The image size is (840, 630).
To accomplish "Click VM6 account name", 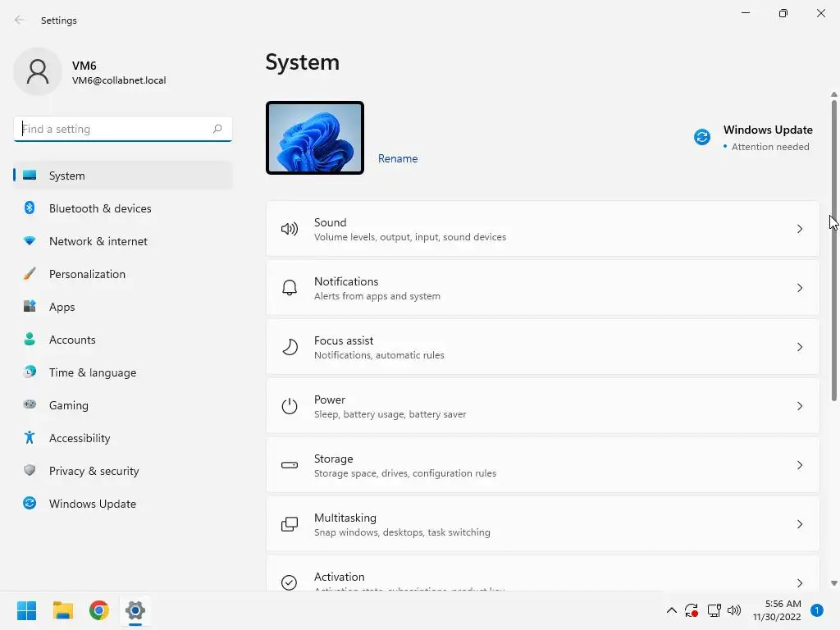I will click(84, 66).
